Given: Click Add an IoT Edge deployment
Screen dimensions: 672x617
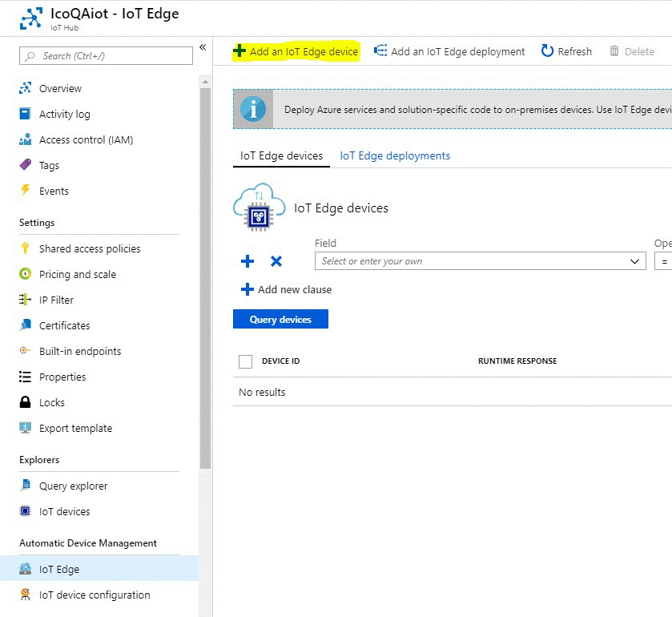Looking at the screenshot, I should point(449,51).
